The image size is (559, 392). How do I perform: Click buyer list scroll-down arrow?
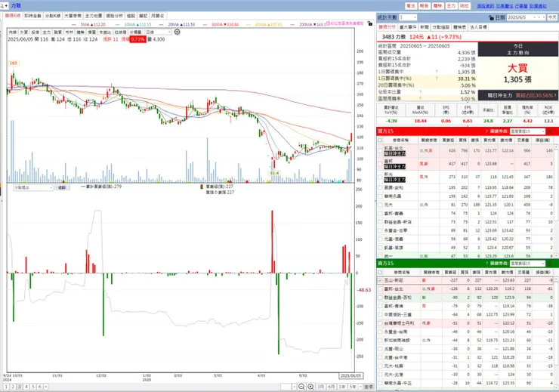click(x=556, y=256)
